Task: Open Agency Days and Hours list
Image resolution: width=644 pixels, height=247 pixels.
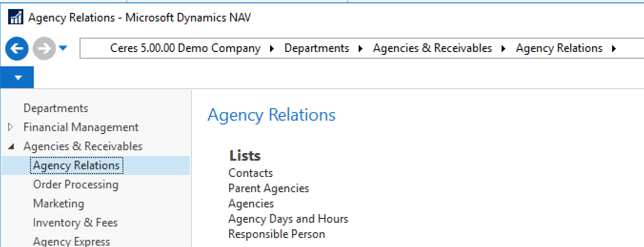Action: point(288,219)
